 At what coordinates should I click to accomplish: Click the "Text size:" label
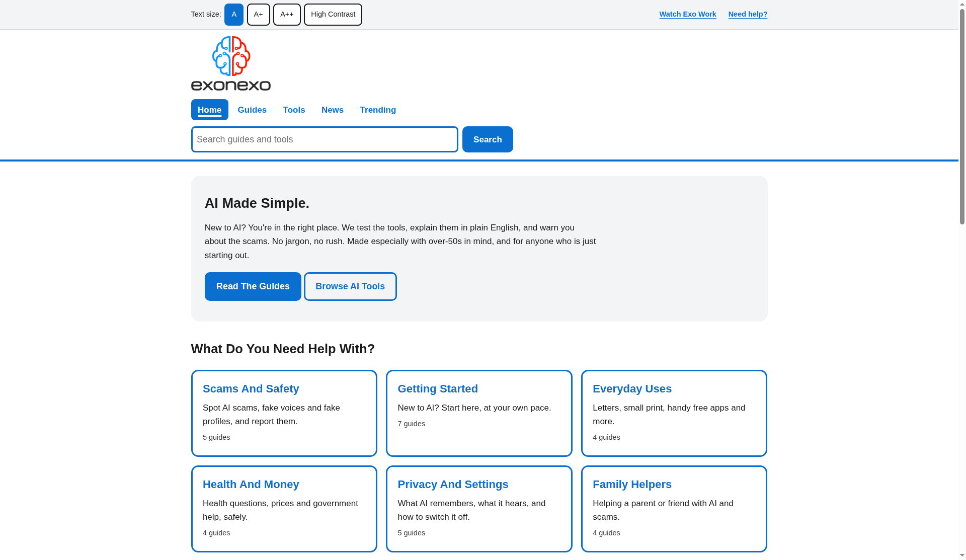206,14
